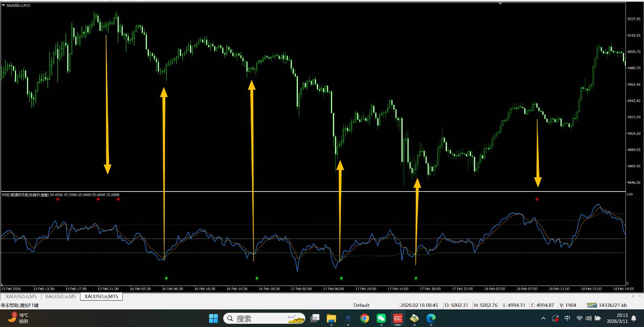Viewport: 644px width, 327px height.
Task: Open the Windows Start menu
Action: tap(213, 319)
